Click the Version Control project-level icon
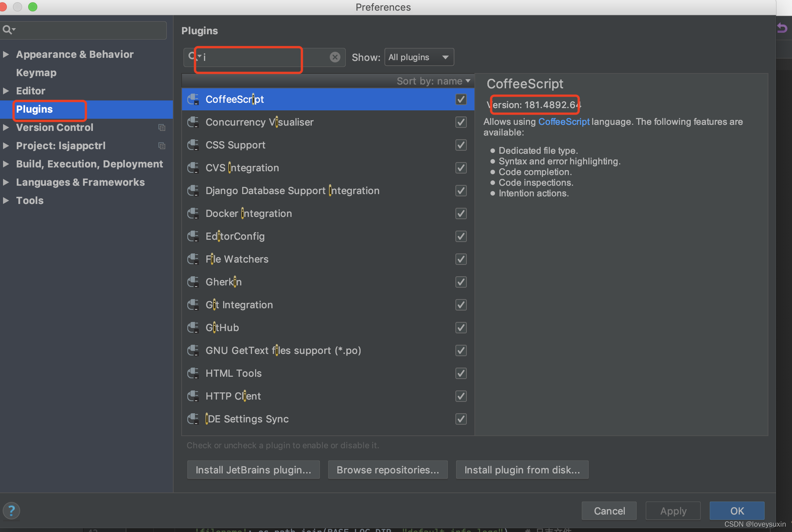Screen dimensions: 792x532 pos(162,127)
